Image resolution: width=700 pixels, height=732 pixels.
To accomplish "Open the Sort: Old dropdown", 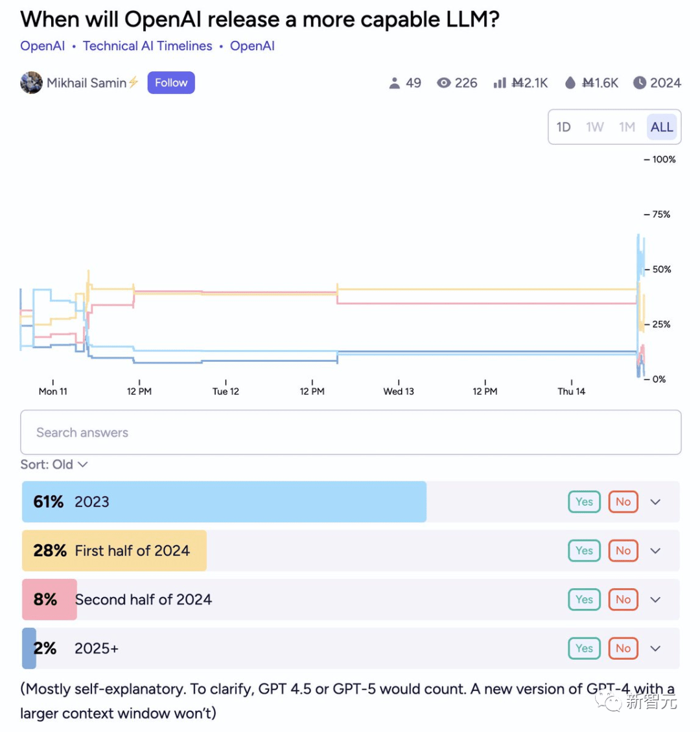I will tap(54, 464).
